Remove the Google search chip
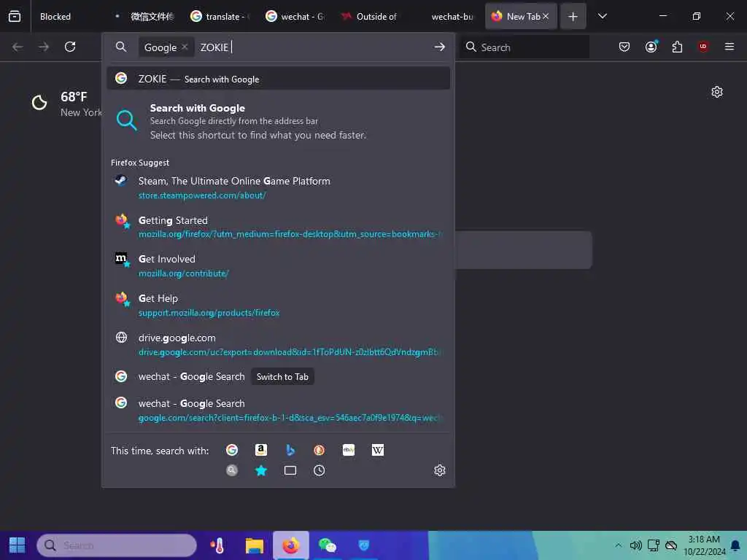The width and height of the screenshot is (747, 560). tap(185, 47)
